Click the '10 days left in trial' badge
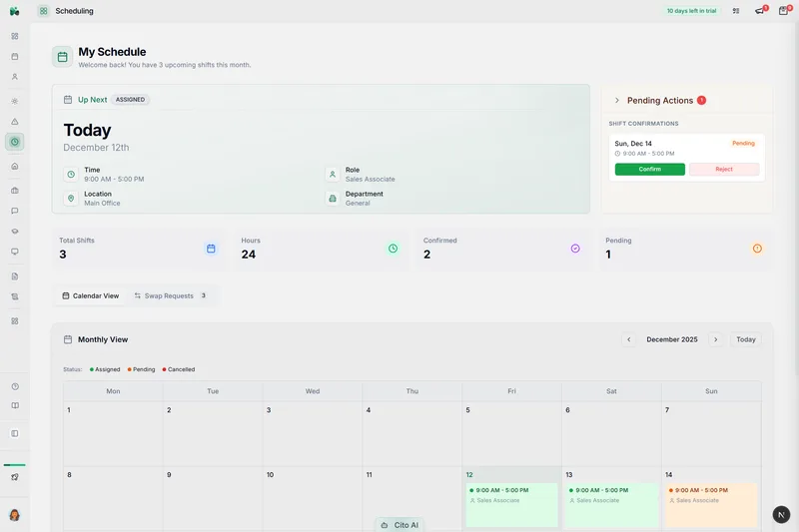 (691, 11)
